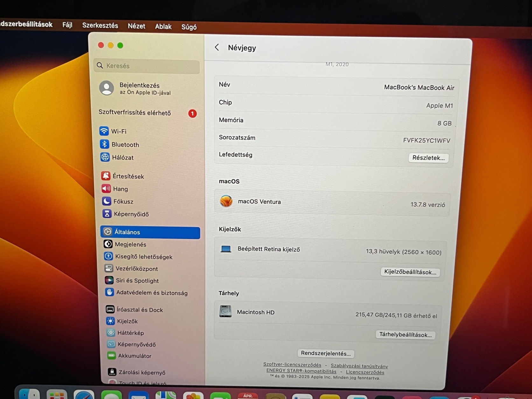The image size is (532, 399).
Task: Click Szoftverfrissítés elérhető in sidebar
Action: tap(135, 113)
